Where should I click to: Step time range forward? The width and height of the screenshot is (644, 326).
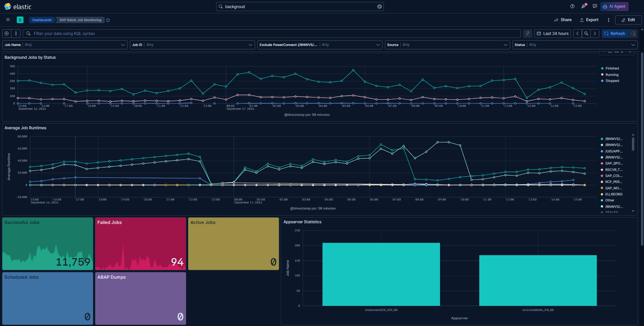pyautogui.click(x=595, y=34)
